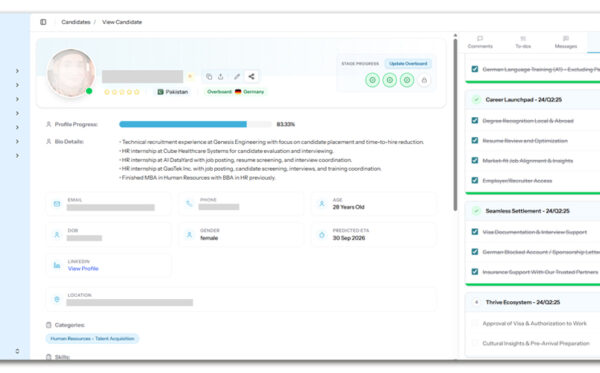
Task: Open the Comments tab
Action: (x=480, y=42)
